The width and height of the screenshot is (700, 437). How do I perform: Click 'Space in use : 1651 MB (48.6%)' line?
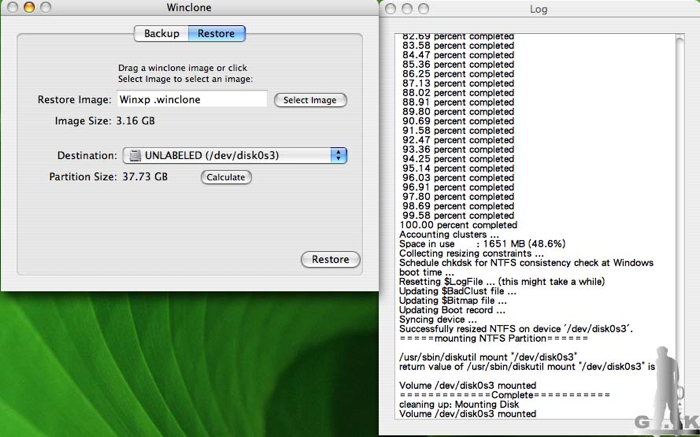point(482,244)
